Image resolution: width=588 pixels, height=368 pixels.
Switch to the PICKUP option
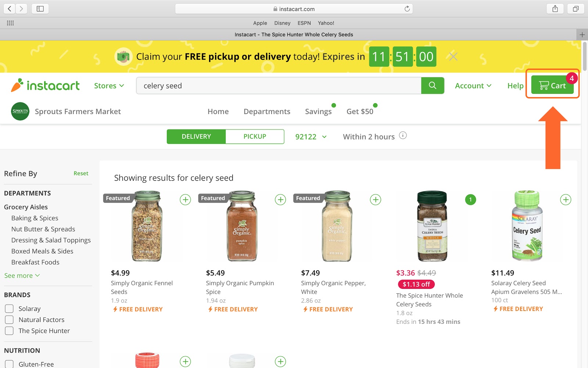click(x=255, y=137)
